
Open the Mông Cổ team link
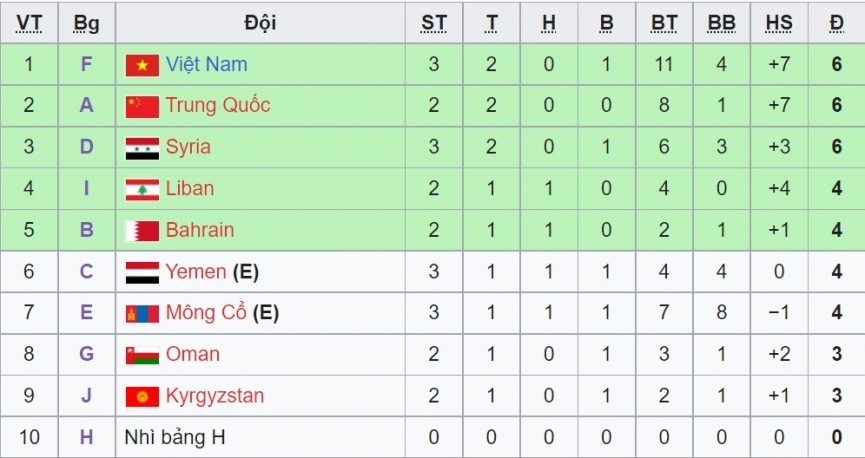(x=206, y=312)
